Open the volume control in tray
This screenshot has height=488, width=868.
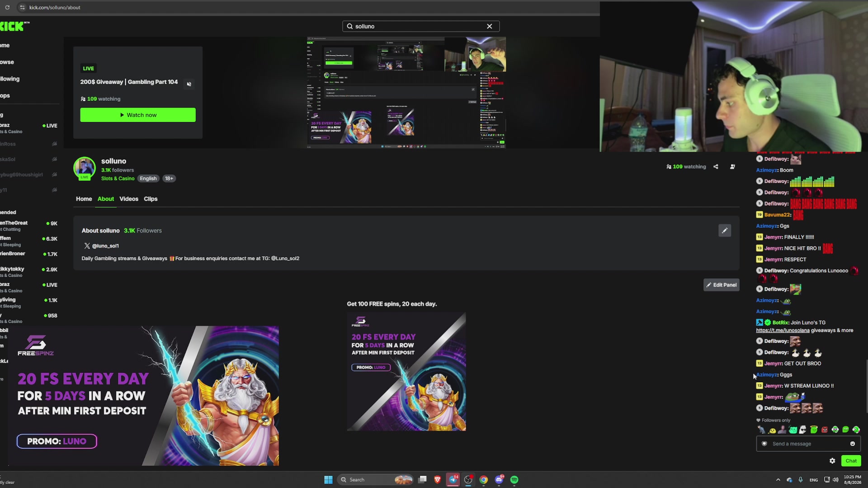click(835, 480)
